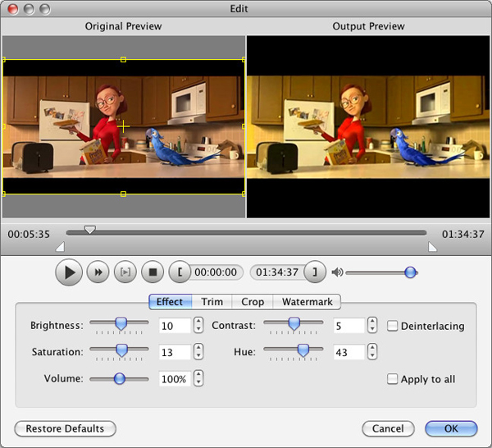
Task: Click the Contrast value field showing 5
Action: [x=349, y=326]
